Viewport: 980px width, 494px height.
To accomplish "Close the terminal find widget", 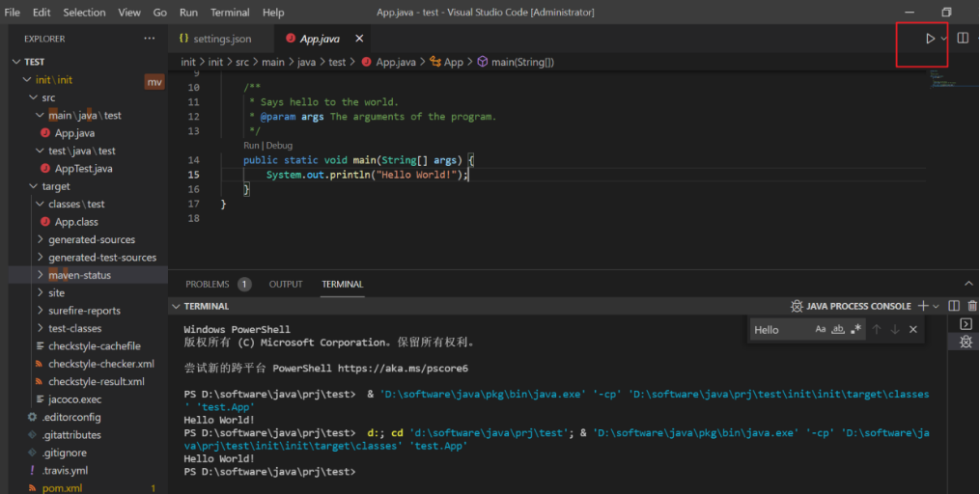I will [x=913, y=329].
